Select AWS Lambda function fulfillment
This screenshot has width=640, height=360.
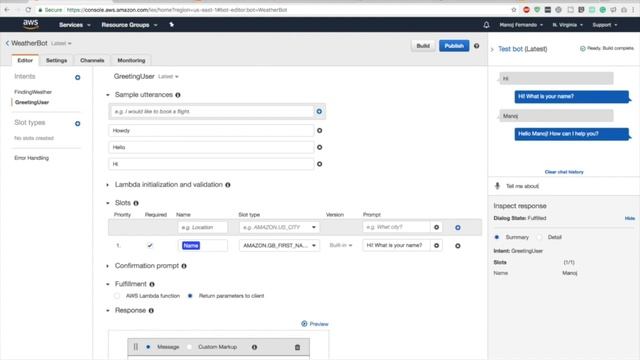(x=117, y=296)
